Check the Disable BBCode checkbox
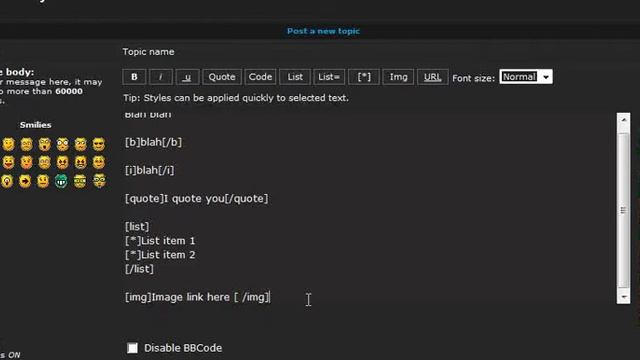The height and width of the screenshot is (360, 640). pos(132,348)
